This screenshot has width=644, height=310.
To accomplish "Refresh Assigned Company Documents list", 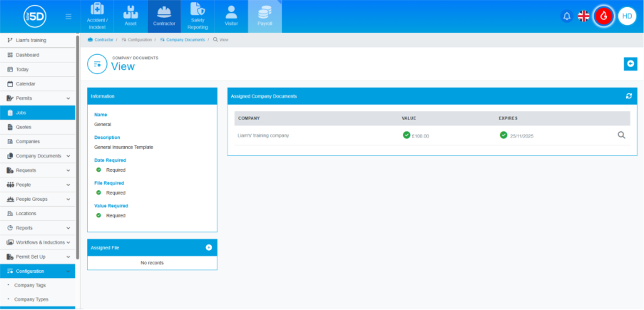I will tap(629, 96).
